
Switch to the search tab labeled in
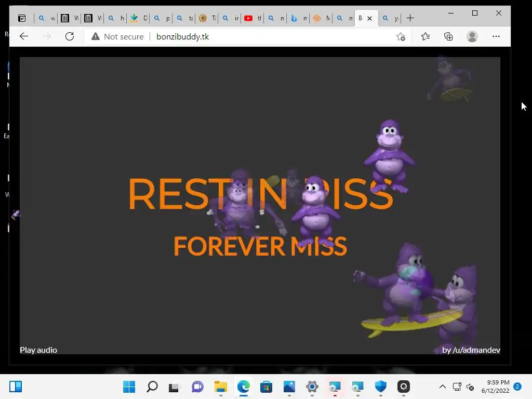click(x=230, y=18)
